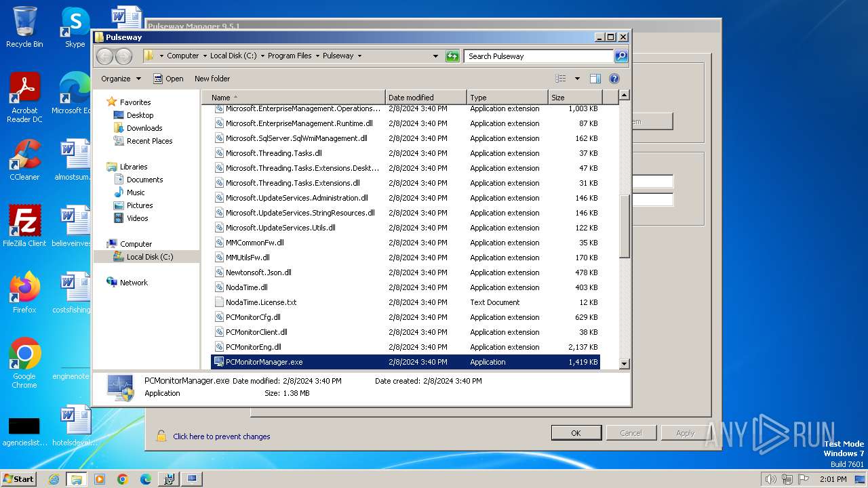Launch Firefox from the desktop icon
Viewport: 868px width, 488px height.
pos(24,293)
